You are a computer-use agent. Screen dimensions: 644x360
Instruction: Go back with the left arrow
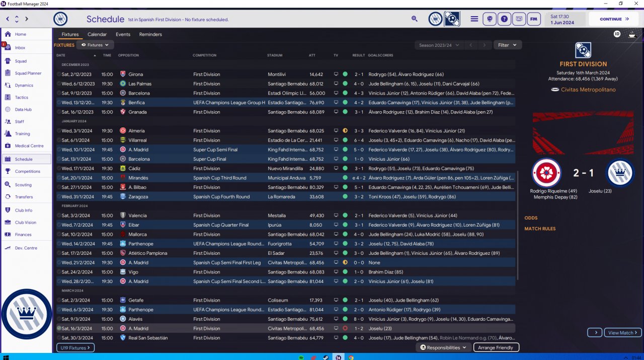8,19
